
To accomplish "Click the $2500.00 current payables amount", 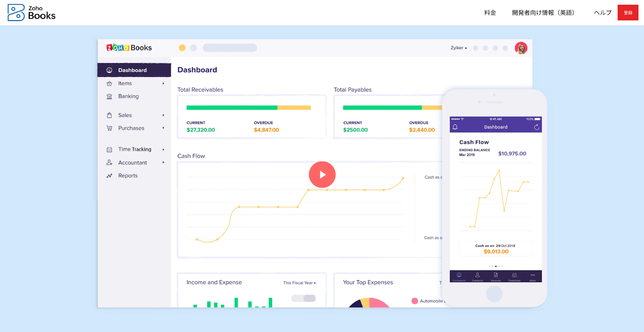I will tap(355, 130).
